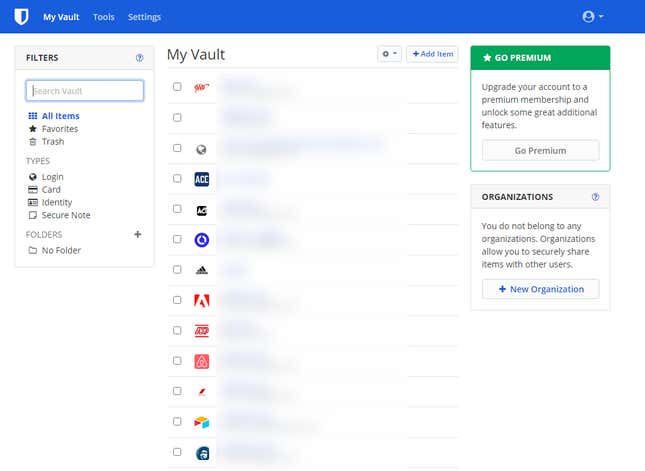This screenshot has width=645, height=471.
Task: Select the All Items filter
Action: [x=60, y=116]
